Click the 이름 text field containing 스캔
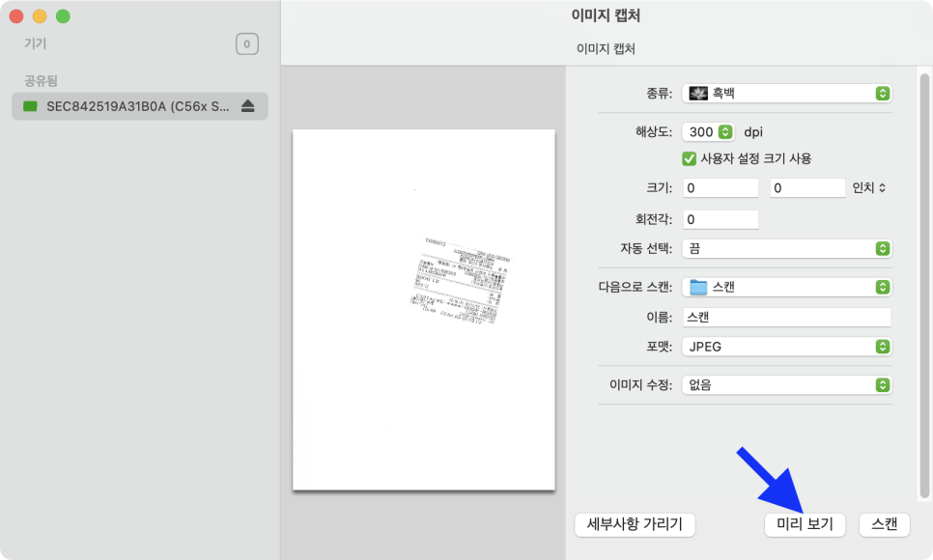The image size is (933, 560). pos(786,317)
